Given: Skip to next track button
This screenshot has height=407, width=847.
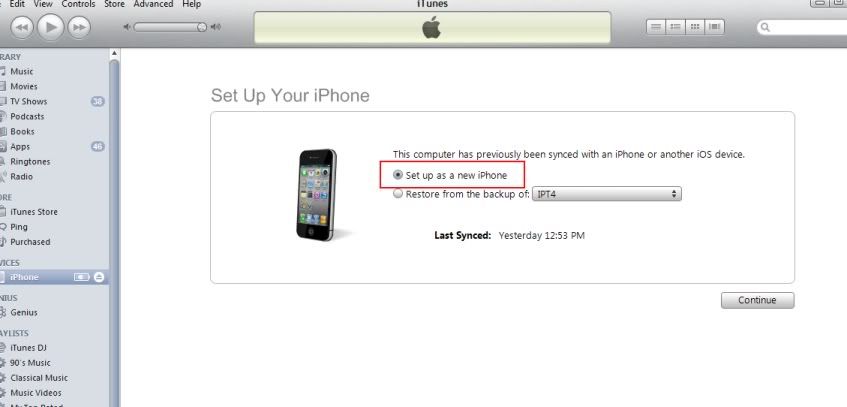Looking at the screenshot, I should [x=79, y=28].
